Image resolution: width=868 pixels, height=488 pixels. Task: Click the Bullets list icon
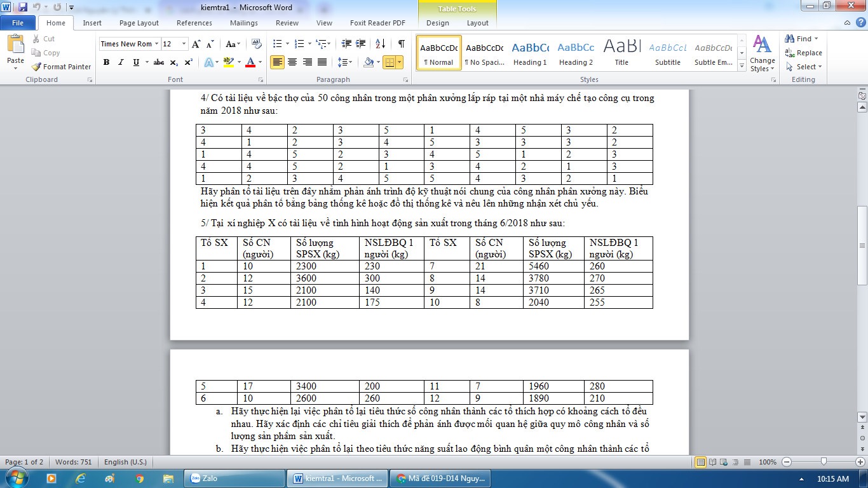(277, 44)
